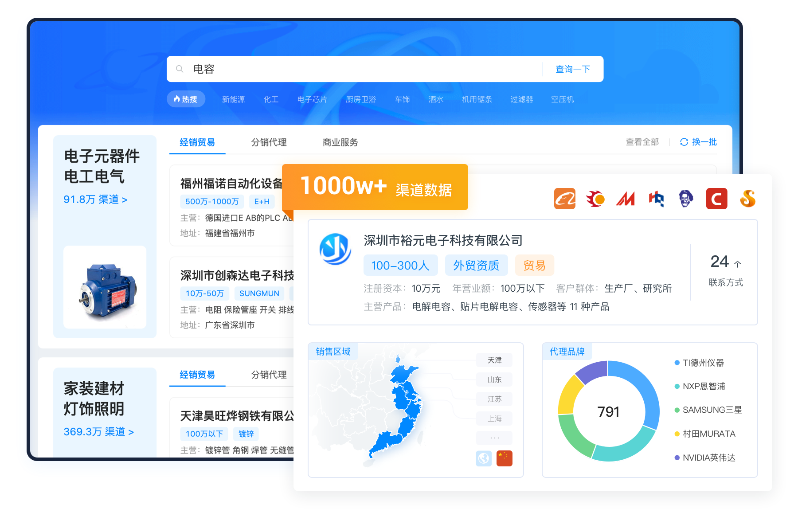Select the 10万-50万 tag
The width and height of the screenshot is (798, 532).
tap(205, 293)
